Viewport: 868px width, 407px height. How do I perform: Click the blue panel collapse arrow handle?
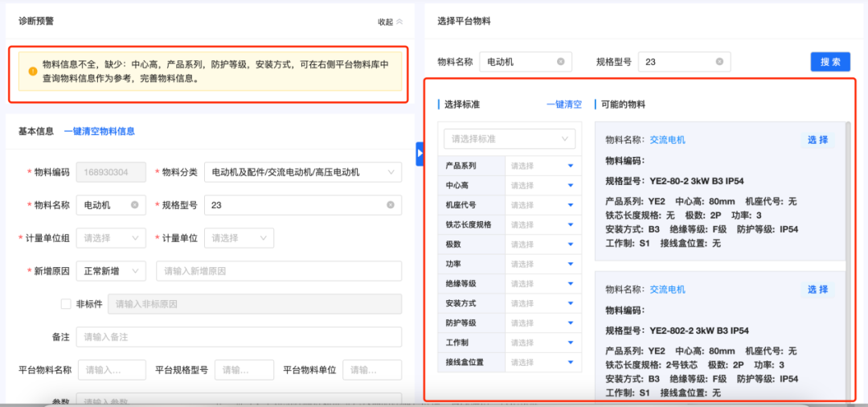coord(420,154)
